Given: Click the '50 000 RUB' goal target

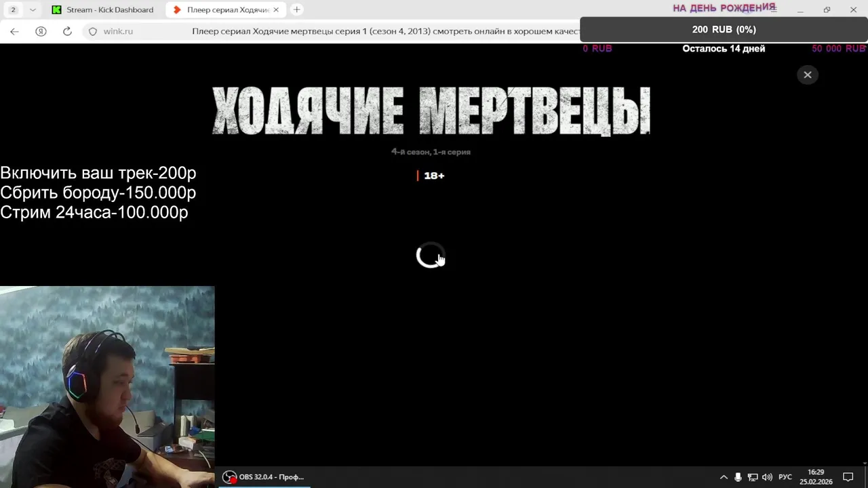Looking at the screenshot, I should [x=838, y=49].
